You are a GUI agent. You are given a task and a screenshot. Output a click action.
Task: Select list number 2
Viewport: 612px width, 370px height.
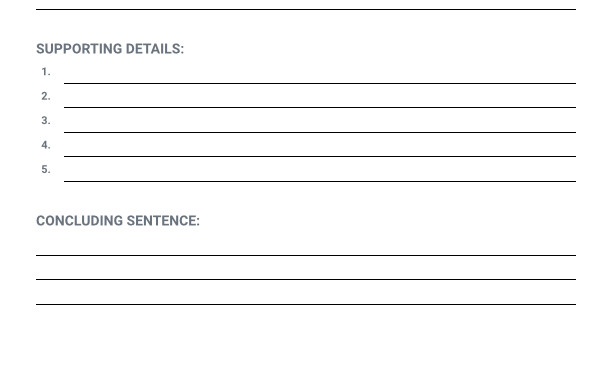point(46,96)
